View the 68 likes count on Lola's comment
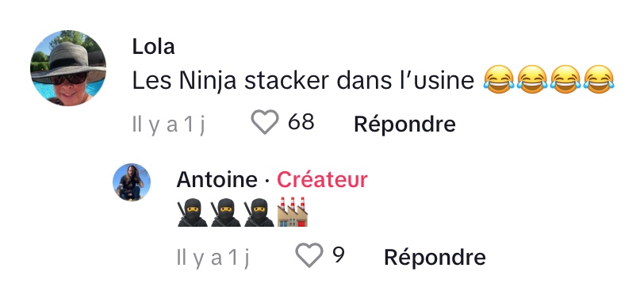 pyautogui.click(x=301, y=122)
